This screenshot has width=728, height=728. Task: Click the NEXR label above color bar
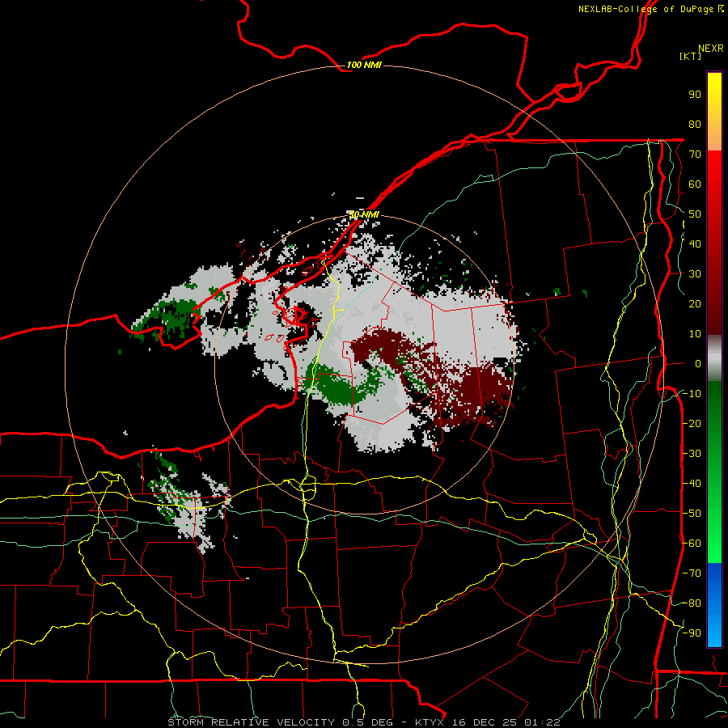pos(711,48)
